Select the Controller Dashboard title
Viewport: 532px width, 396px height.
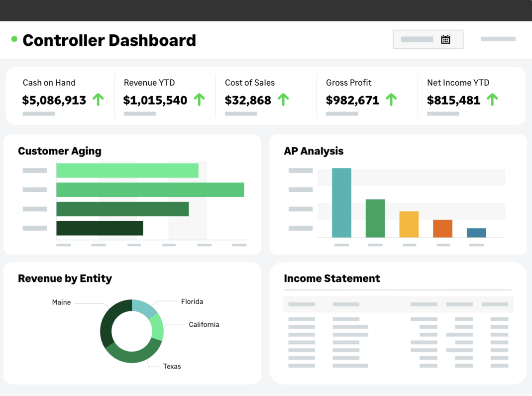point(109,40)
